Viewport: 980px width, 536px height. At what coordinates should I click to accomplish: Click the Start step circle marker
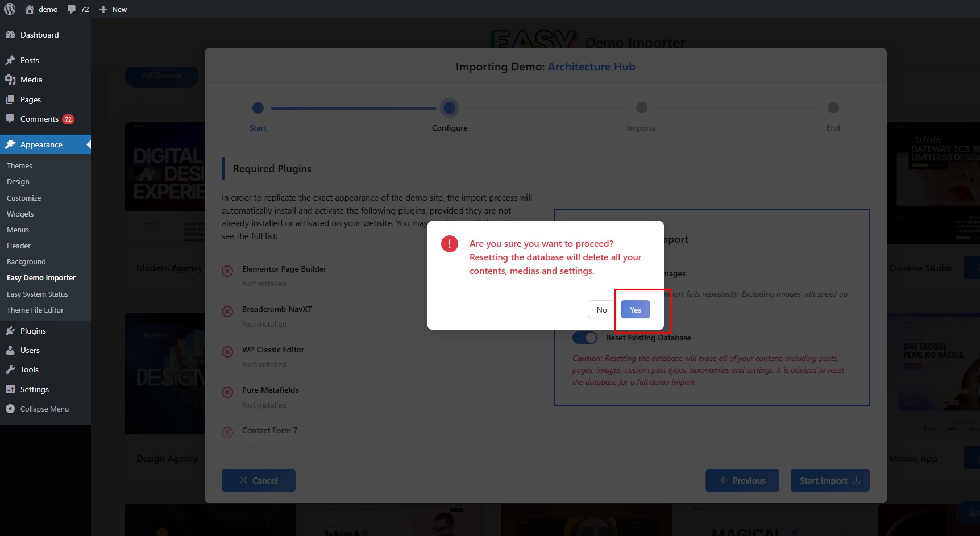(258, 107)
